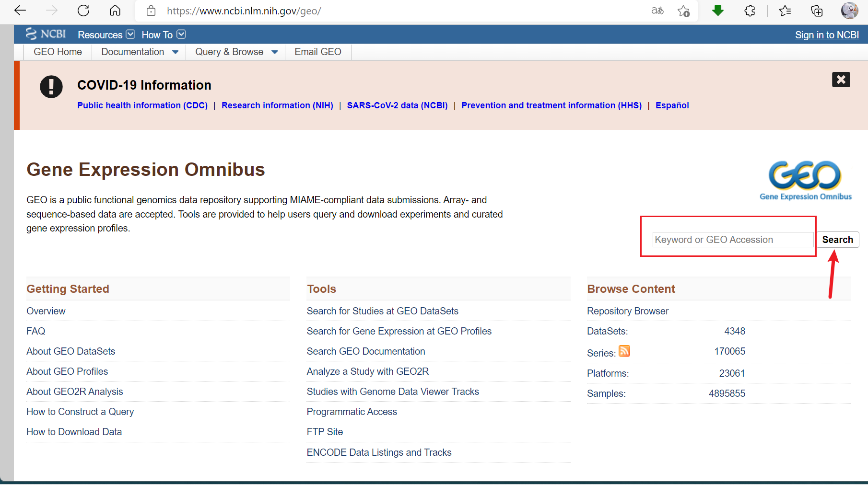Open Search for Gene Expression at GEO Profiles
This screenshot has width=868, height=485.
pos(399,331)
